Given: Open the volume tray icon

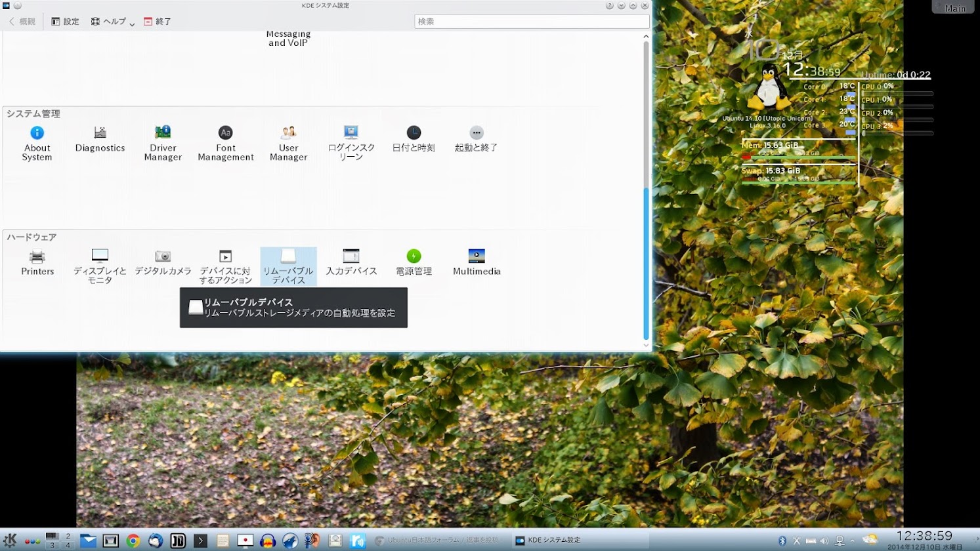Looking at the screenshot, I should click(824, 541).
